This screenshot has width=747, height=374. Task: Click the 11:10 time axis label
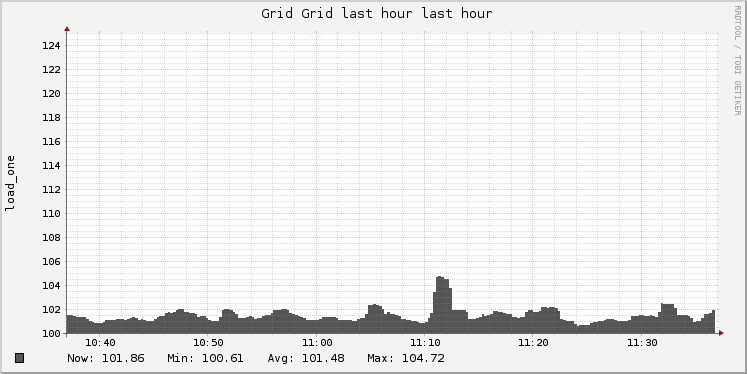tap(425, 343)
